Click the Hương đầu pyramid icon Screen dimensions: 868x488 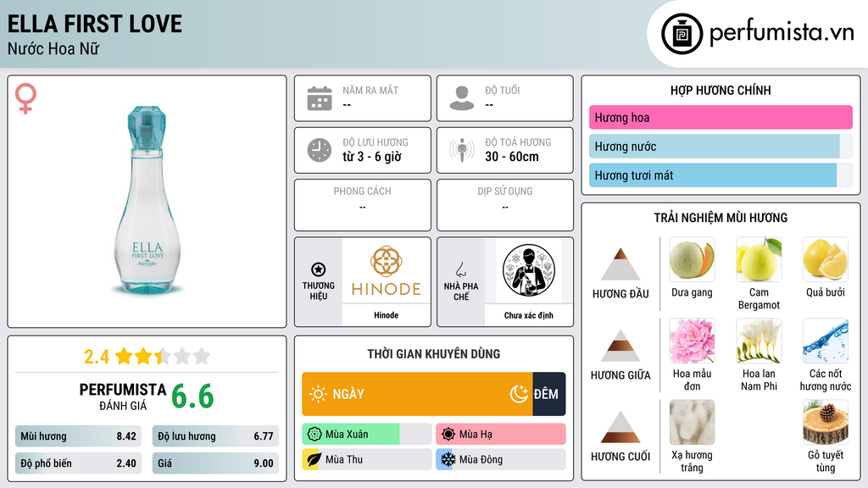click(x=620, y=264)
